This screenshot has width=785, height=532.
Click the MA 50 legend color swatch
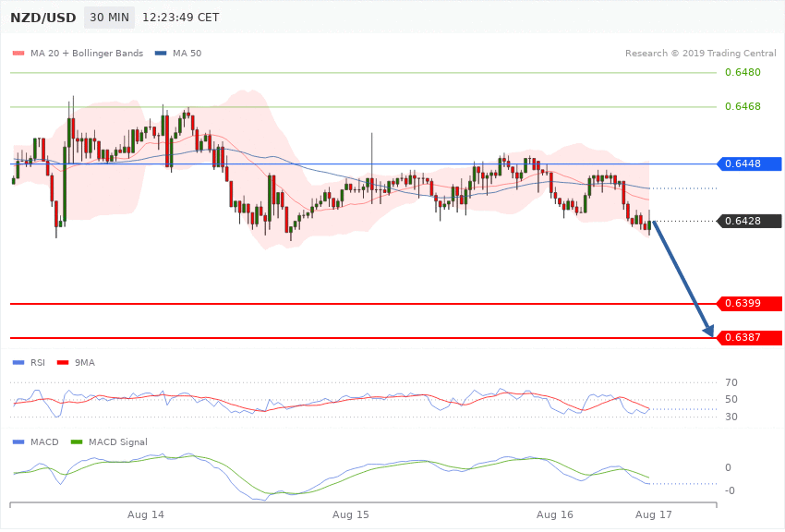pyautogui.click(x=161, y=53)
